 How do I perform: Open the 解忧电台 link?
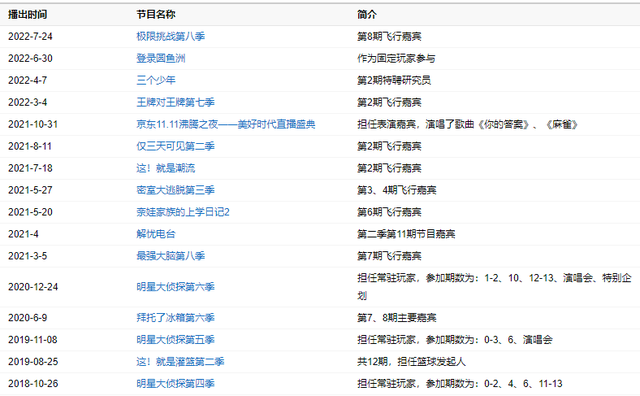156,234
